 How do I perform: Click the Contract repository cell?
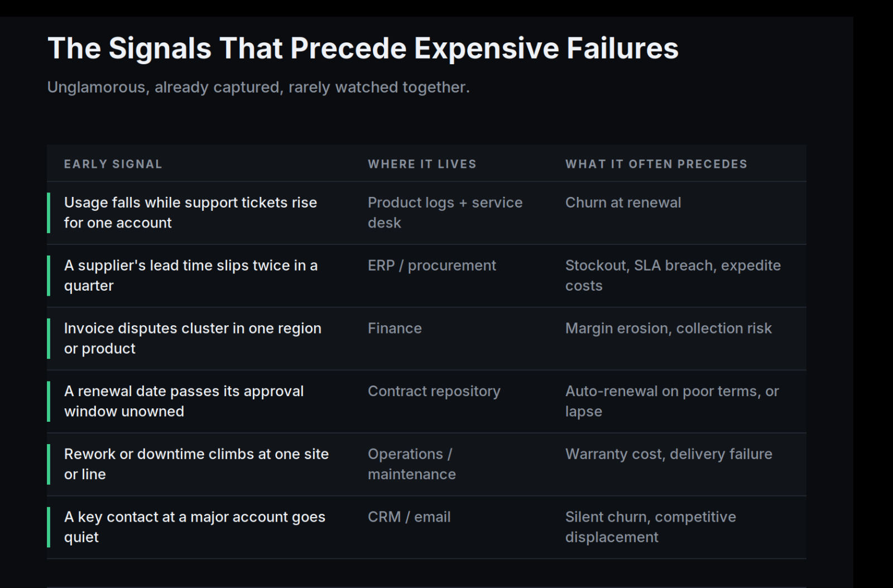tap(434, 392)
